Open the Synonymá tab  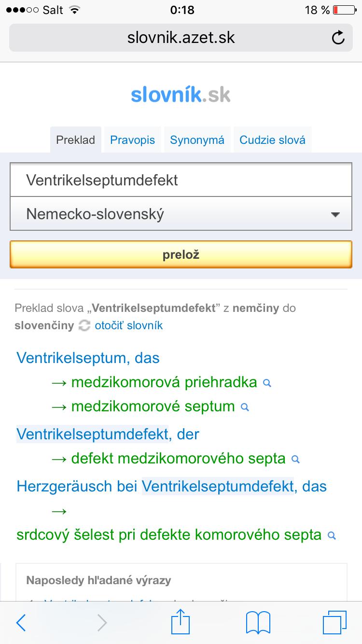tap(197, 140)
